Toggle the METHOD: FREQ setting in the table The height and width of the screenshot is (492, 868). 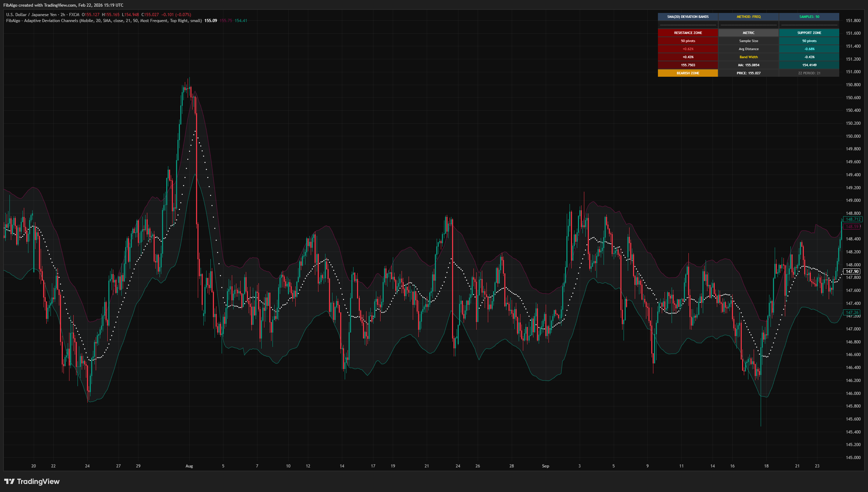point(749,16)
